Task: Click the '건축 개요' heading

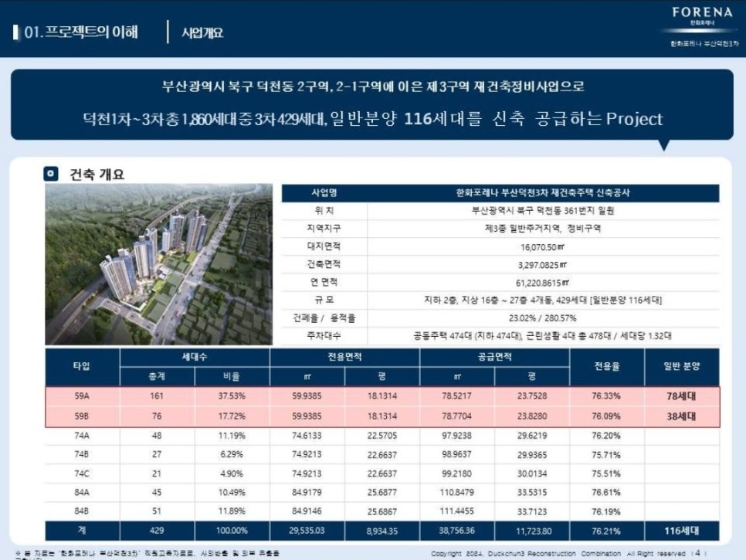Action: pyautogui.click(x=97, y=175)
